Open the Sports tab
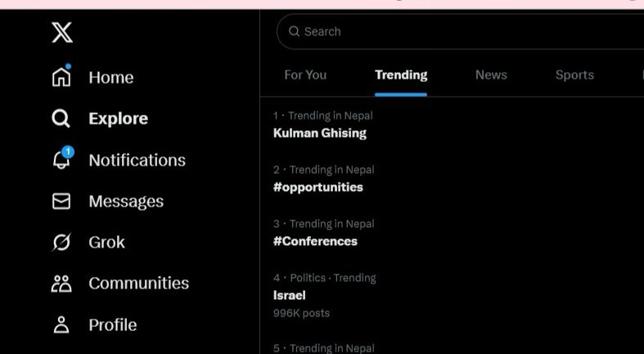644x354 pixels. pyautogui.click(x=574, y=75)
